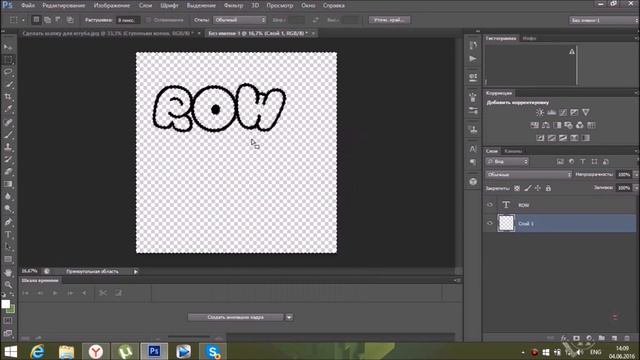Toggle lock all padlock
The height and width of the screenshot is (360, 640).
[548, 188]
